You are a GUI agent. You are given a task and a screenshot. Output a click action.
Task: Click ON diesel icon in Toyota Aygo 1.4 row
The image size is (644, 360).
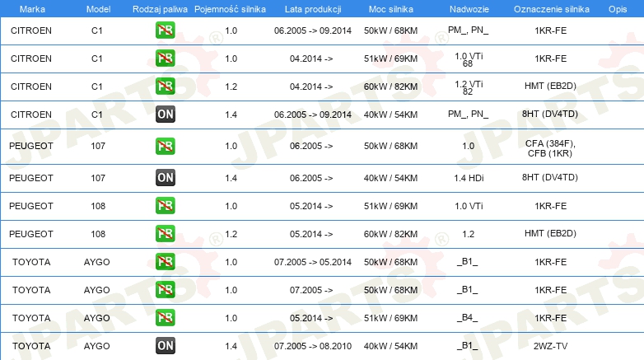click(x=165, y=346)
